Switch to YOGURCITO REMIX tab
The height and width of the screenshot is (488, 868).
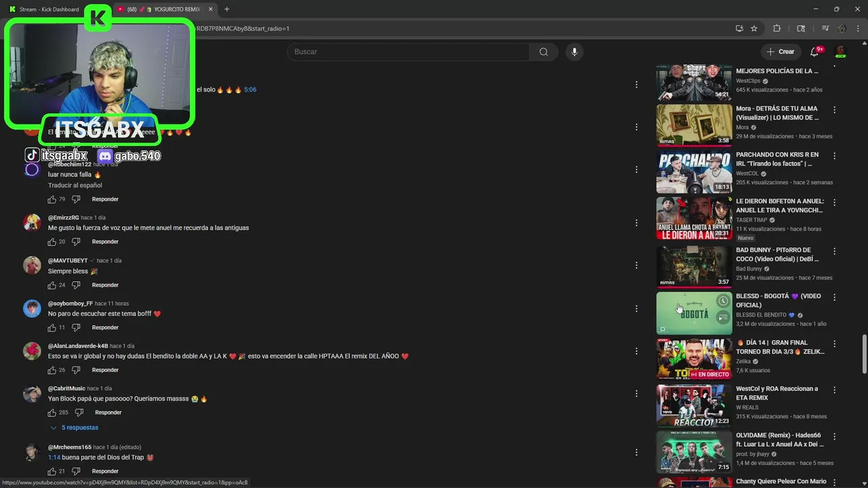pyautogui.click(x=163, y=9)
